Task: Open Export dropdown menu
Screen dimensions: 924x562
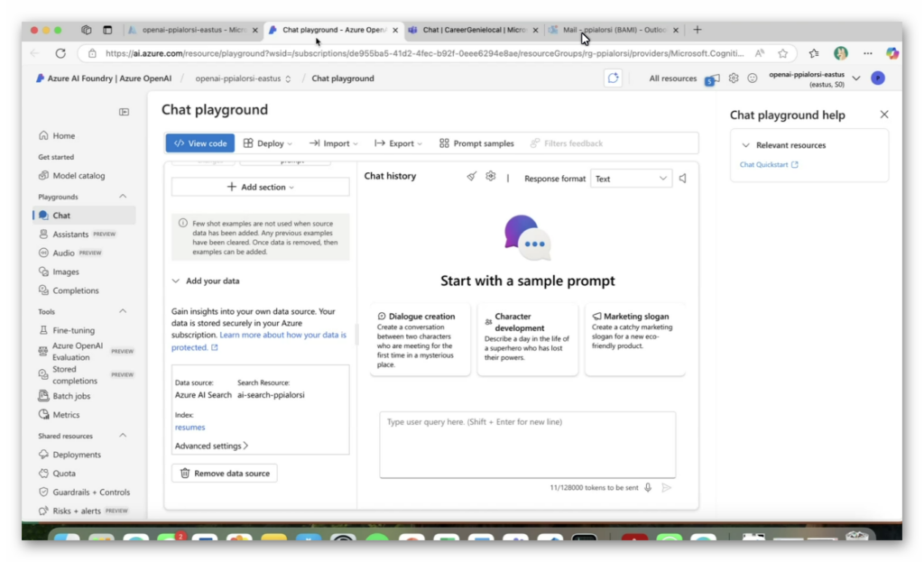Action: [x=398, y=143]
